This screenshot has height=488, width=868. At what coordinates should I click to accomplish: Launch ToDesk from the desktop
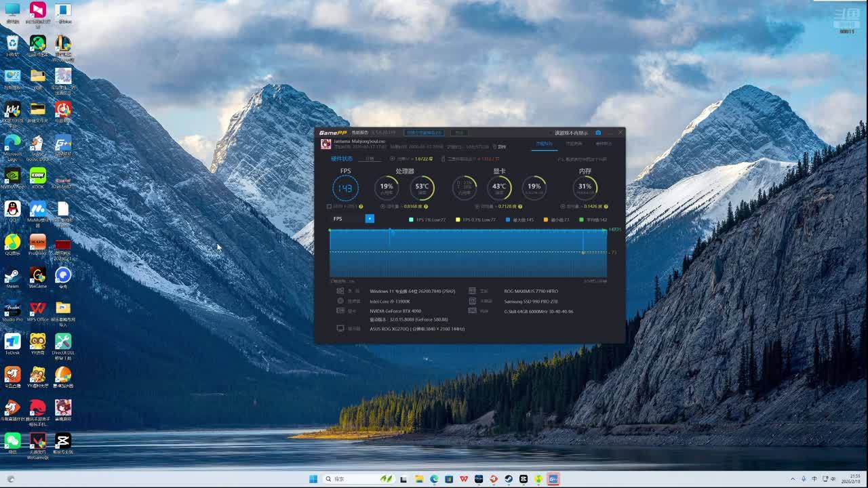coord(12,342)
